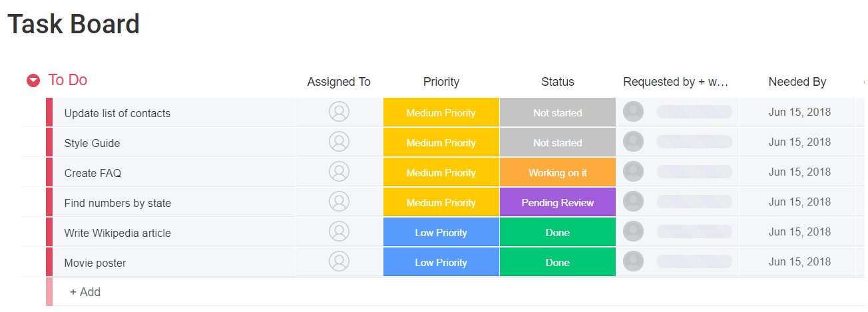Open assignee icon for Write Wikipedia article
This screenshot has width=868, height=312.
point(339,232)
